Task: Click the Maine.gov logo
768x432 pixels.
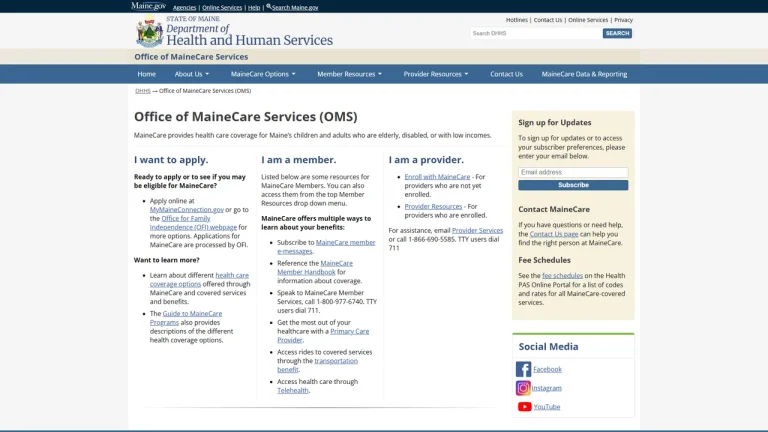Action: pyautogui.click(x=148, y=6)
